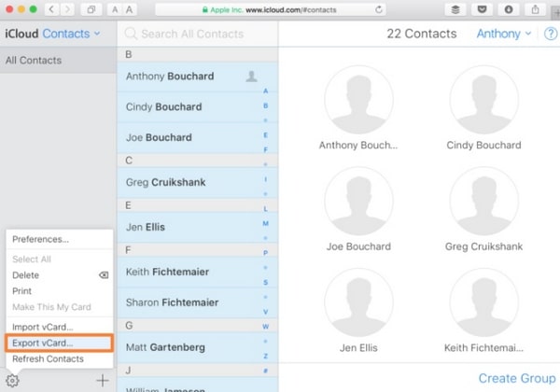The width and height of the screenshot is (560, 392).
Task: Jump to letter Z in index
Action: point(265,356)
